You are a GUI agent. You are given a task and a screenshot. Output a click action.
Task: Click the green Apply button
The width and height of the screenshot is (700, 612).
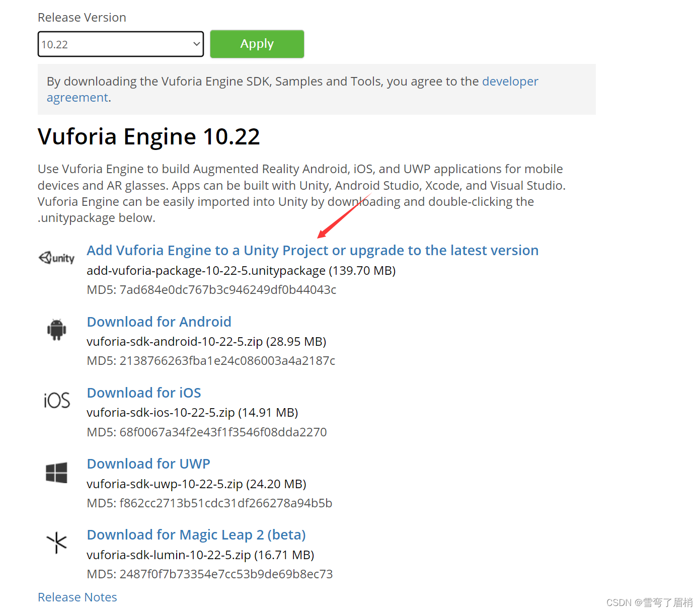click(x=257, y=44)
